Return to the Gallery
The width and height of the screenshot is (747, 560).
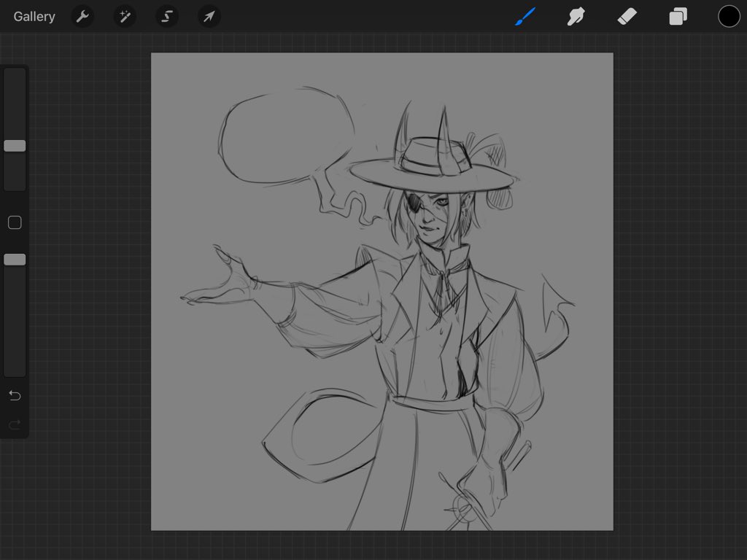click(x=34, y=16)
